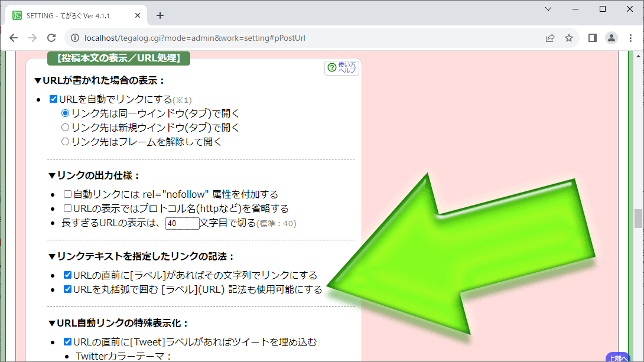This screenshot has width=644, height=362.
Task: Bookmark this page with the star
Action: click(x=569, y=38)
